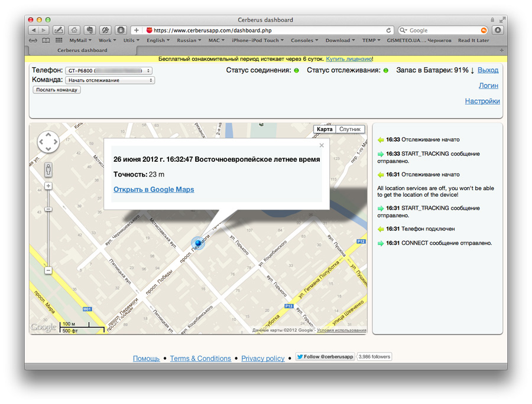Click the map zoom-in plus button
Screen dimensions: 532x404
[48, 186]
